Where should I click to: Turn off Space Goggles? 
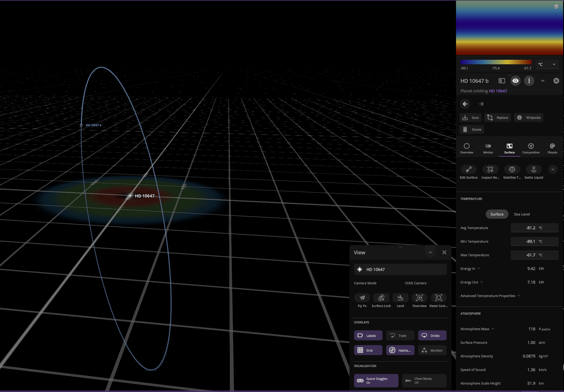(x=376, y=381)
